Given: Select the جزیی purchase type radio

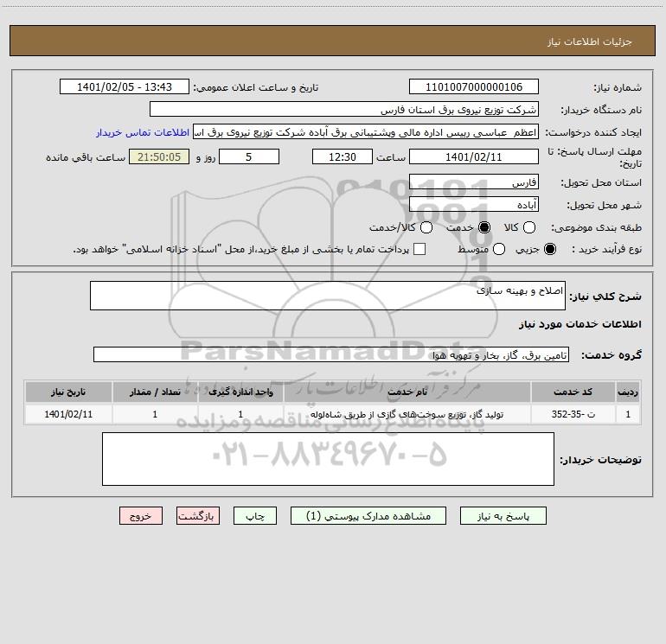Looking at the screenshot, I should [x=550, y=249].
